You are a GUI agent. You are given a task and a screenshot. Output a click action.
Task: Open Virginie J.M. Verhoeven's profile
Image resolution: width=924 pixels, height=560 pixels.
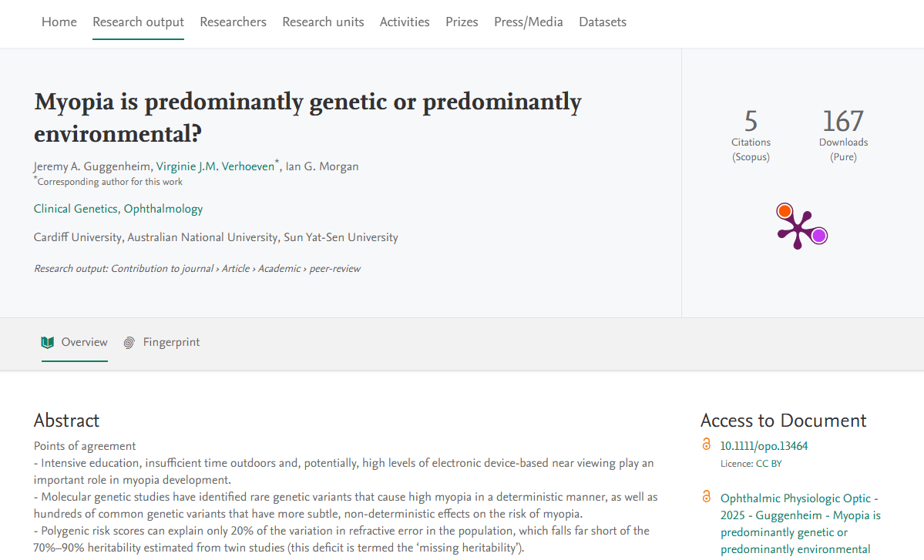(x=215, y=166)
